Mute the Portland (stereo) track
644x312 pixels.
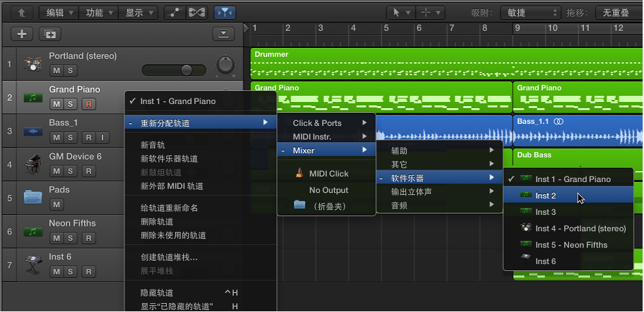point(57,70)
